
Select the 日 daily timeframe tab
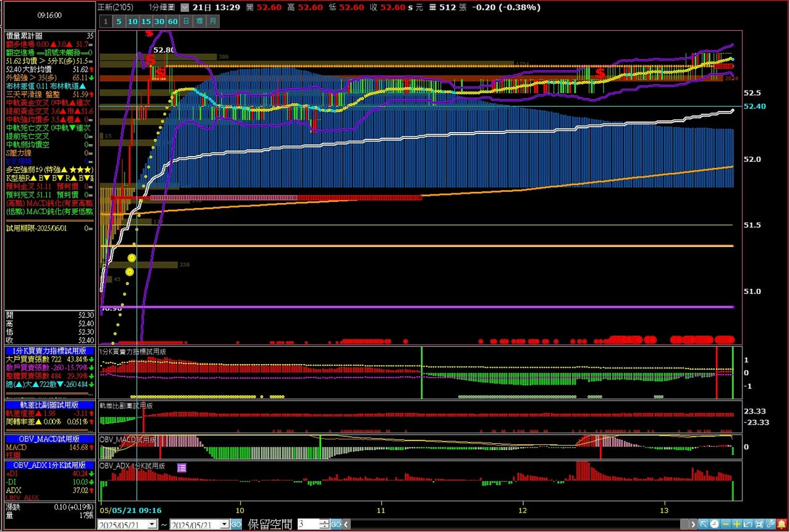click(186, 22)
